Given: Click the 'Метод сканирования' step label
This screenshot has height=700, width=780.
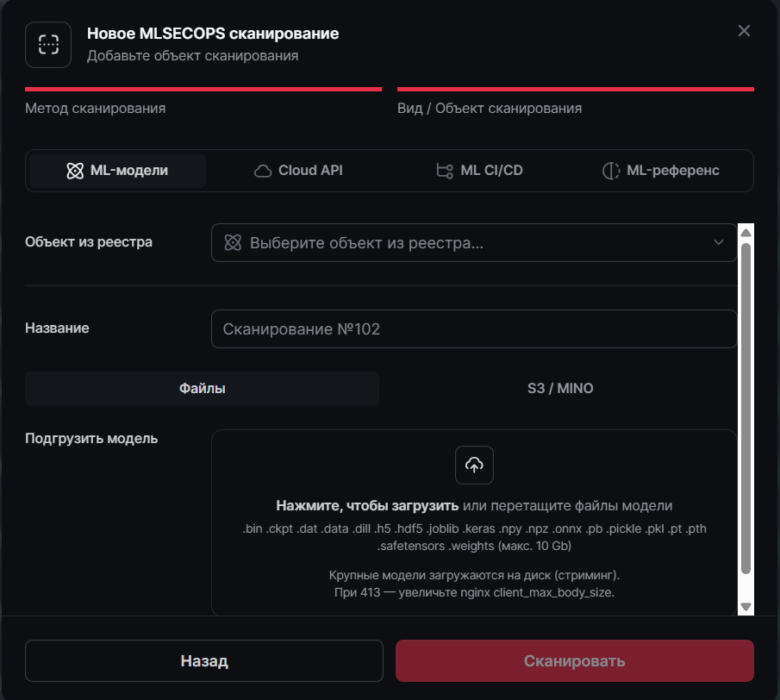Looking at the screenshot, I should [96, 109].
